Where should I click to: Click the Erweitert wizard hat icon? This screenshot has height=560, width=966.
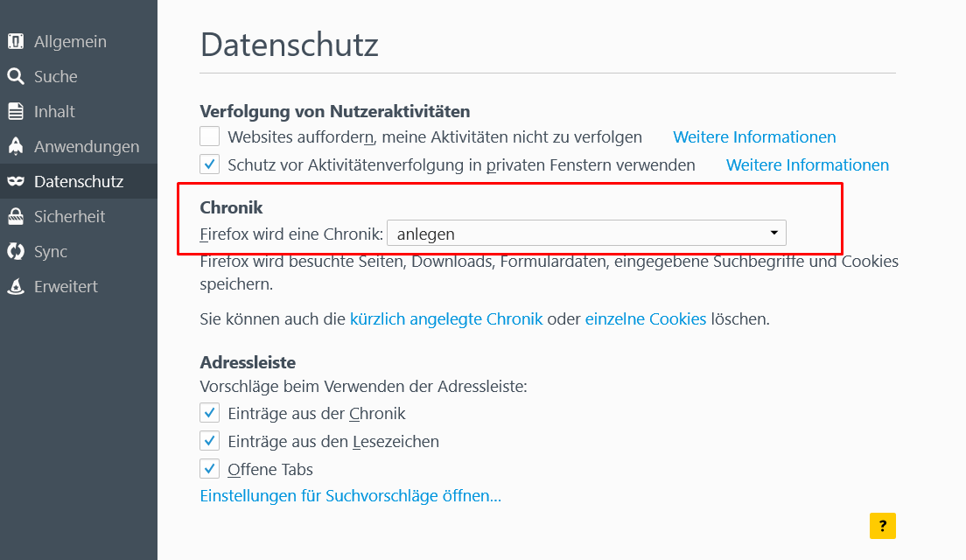(16, 286)
